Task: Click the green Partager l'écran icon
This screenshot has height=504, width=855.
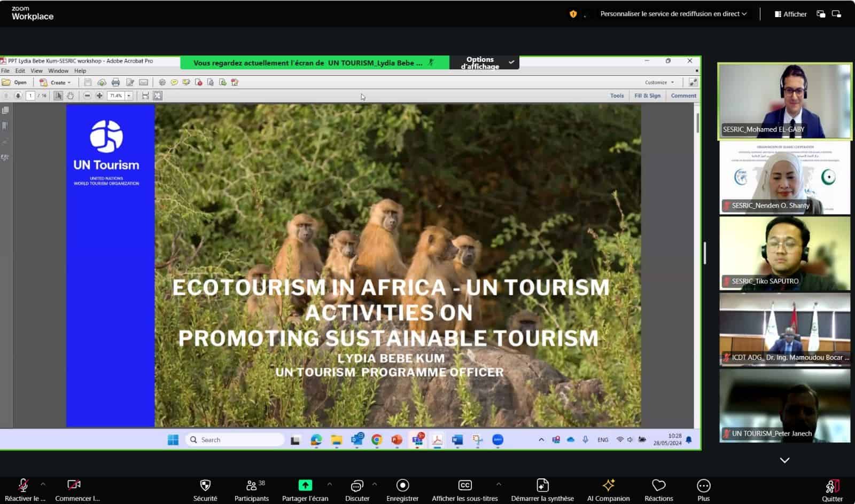Action: [x=305, y=485]
